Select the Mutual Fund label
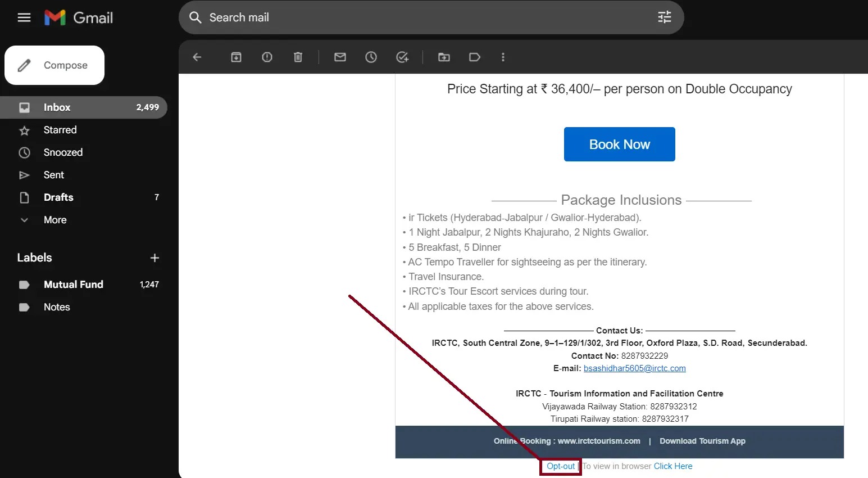The width and height of the screenshot is (868, 478). coord(73,285)
